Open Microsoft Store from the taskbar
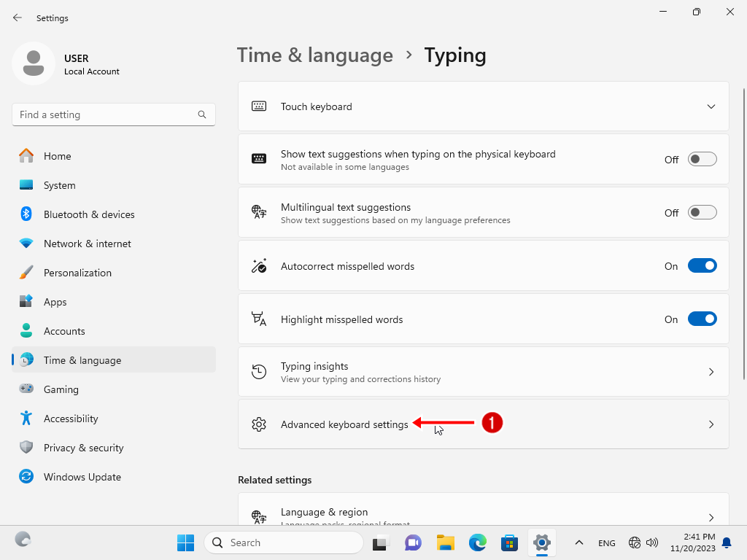747x560 pixels. coord(509,542)
